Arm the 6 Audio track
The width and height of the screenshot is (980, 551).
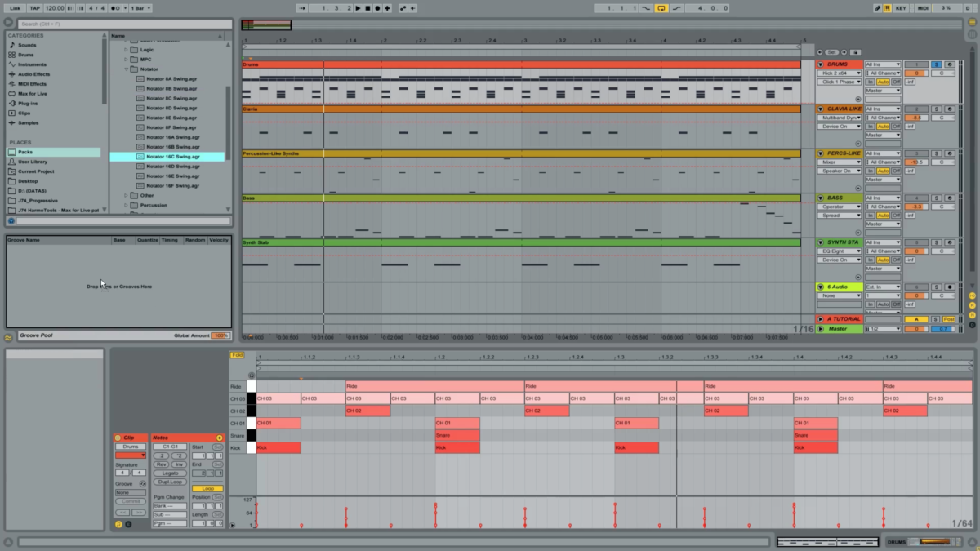pyautogui.click(x=950, y=287)
